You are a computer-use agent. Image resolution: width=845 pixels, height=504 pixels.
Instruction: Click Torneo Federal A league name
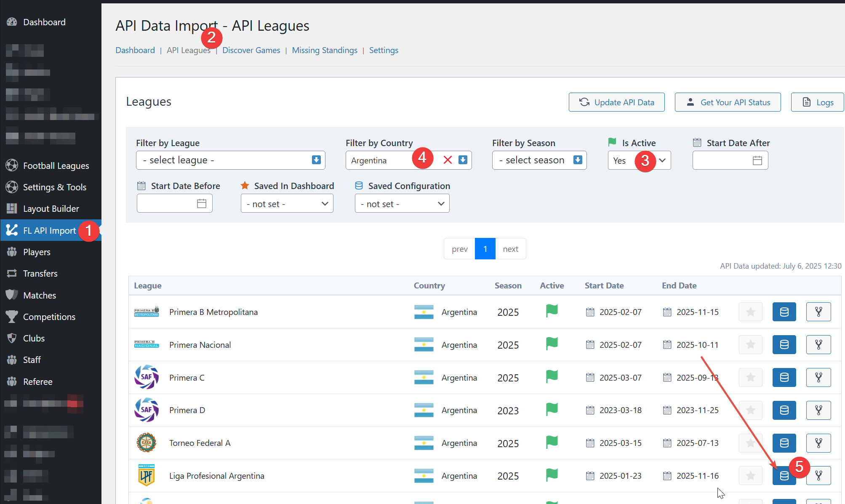tap(200, 443)
